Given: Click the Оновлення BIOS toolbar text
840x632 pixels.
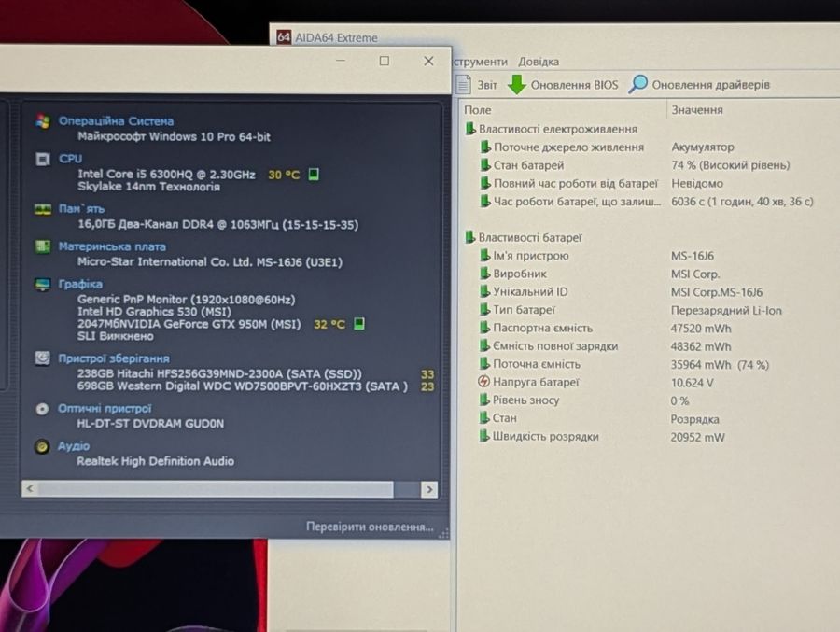Looking at the screenshot, I should (x=574, y=85).
